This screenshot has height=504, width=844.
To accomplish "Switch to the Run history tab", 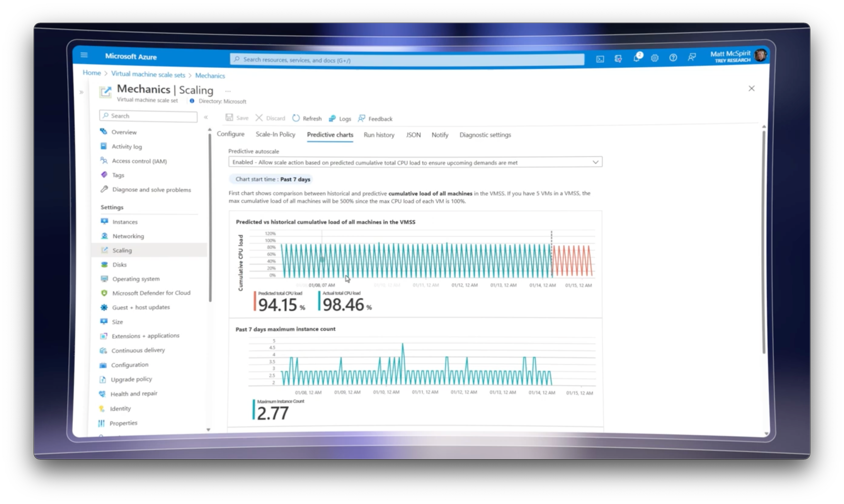I will point(379,135).
